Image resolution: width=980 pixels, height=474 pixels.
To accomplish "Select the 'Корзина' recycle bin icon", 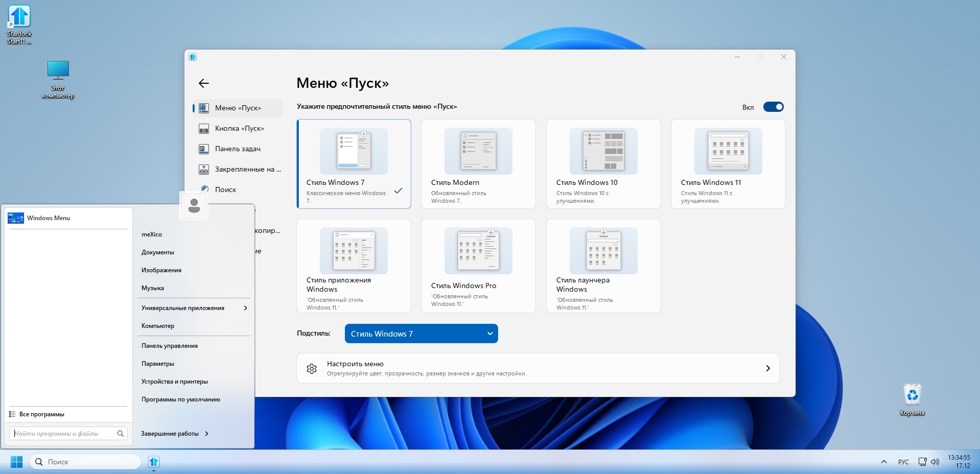I will tap(912, 400).
